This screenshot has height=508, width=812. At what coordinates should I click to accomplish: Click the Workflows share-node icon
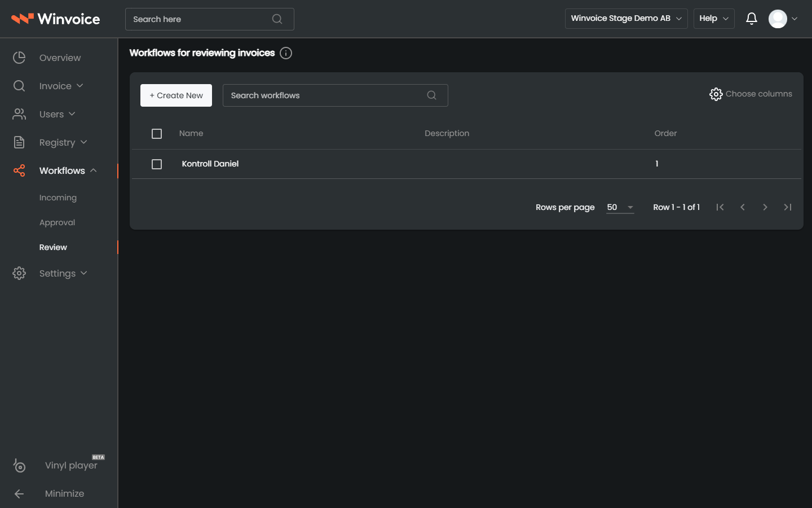click(19, 170)
